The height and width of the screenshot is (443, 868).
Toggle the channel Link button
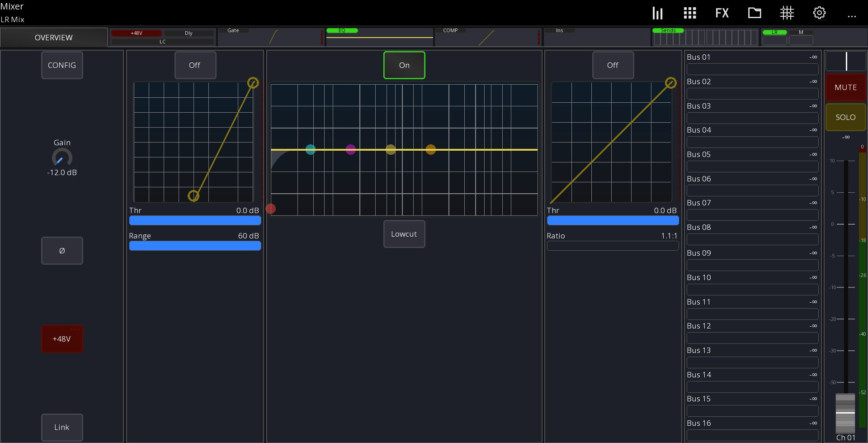pyautogui.click(x=62, y=427)
